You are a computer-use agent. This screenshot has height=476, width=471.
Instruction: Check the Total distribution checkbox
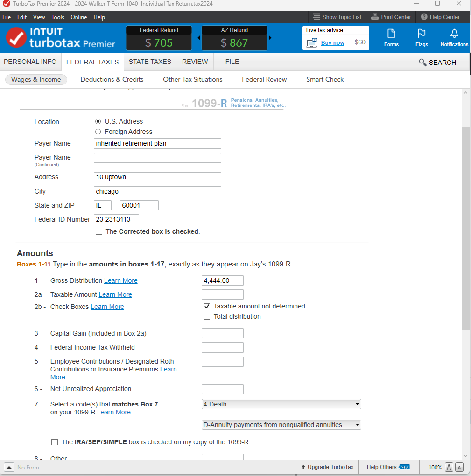206,316
